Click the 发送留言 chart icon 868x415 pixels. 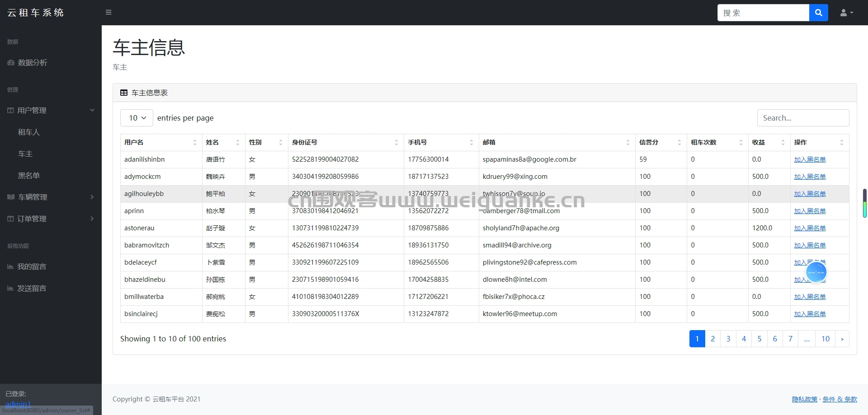pyautogui.click(x=10, y=288)
